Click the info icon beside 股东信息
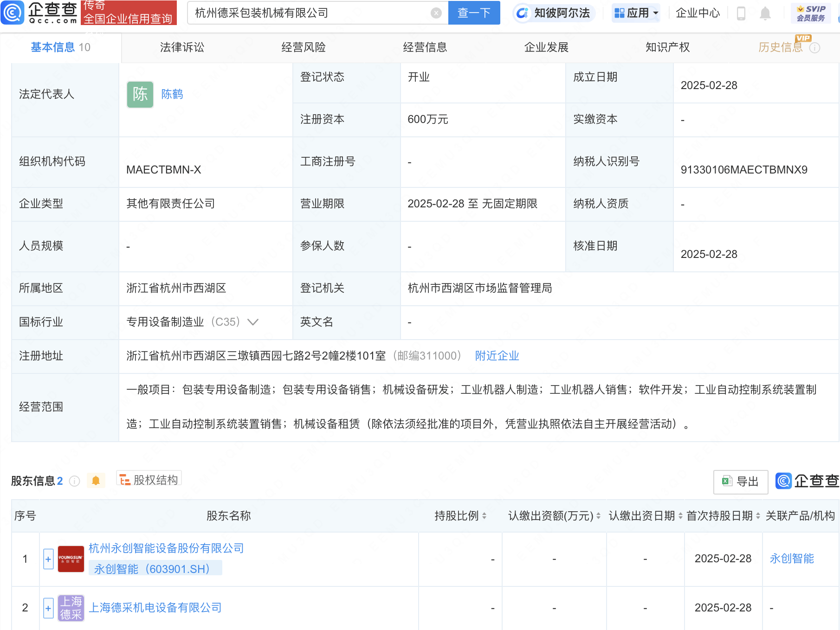The width and height of the screenshot is (840, 630). coord(74,481)
